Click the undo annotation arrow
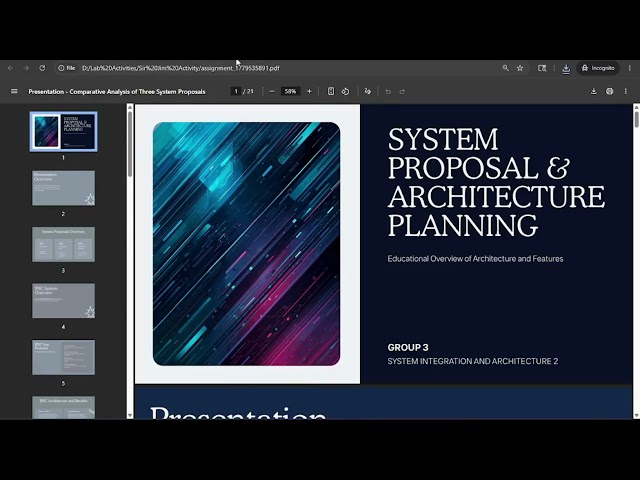 [388, 91]
